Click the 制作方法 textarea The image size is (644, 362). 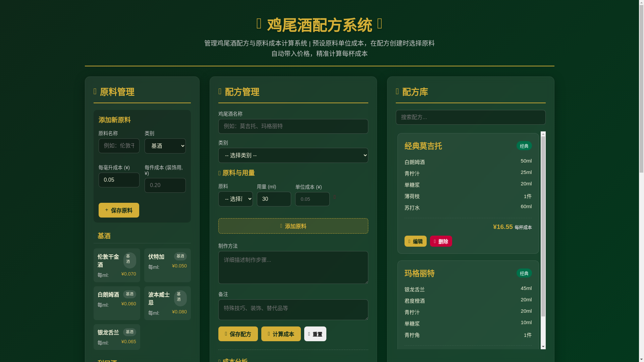coord(293,267)
